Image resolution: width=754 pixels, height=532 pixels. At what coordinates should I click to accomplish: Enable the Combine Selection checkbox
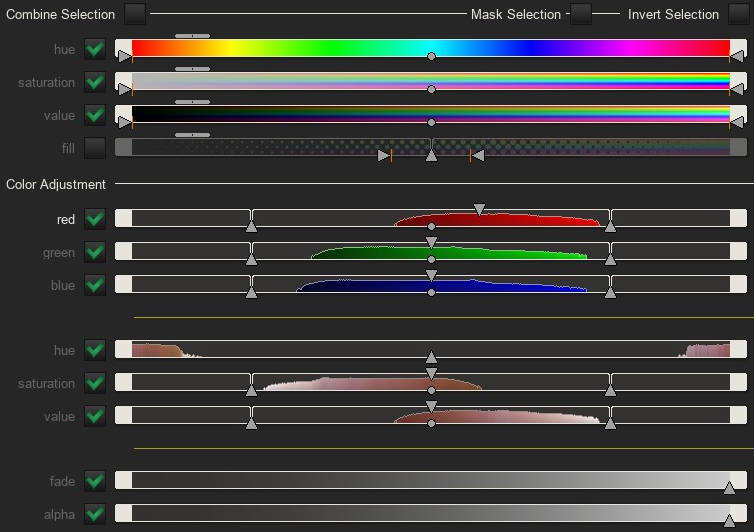[135, 14]
